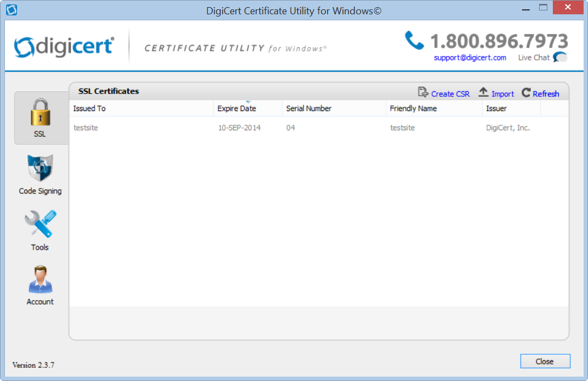Viewport: 588px width, 381px height.
Task: Sort by Issuer column header
Action: point(511,108)
